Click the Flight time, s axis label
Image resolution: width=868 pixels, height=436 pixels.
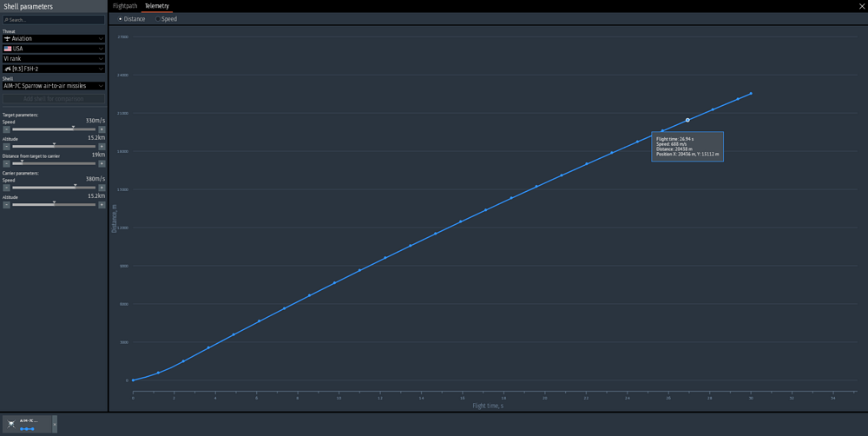pyautogui.click(x=488, y=406)
